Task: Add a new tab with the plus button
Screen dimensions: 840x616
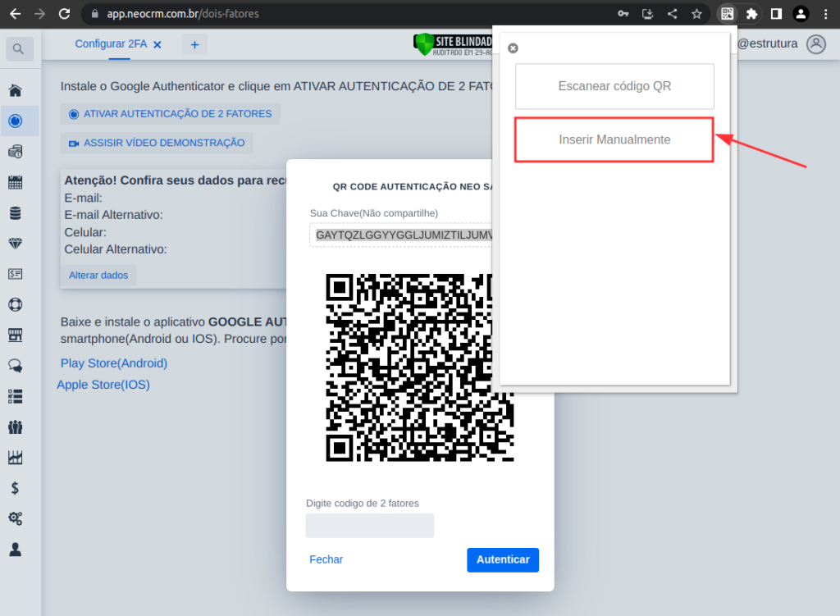Action: tap(194, 45)
